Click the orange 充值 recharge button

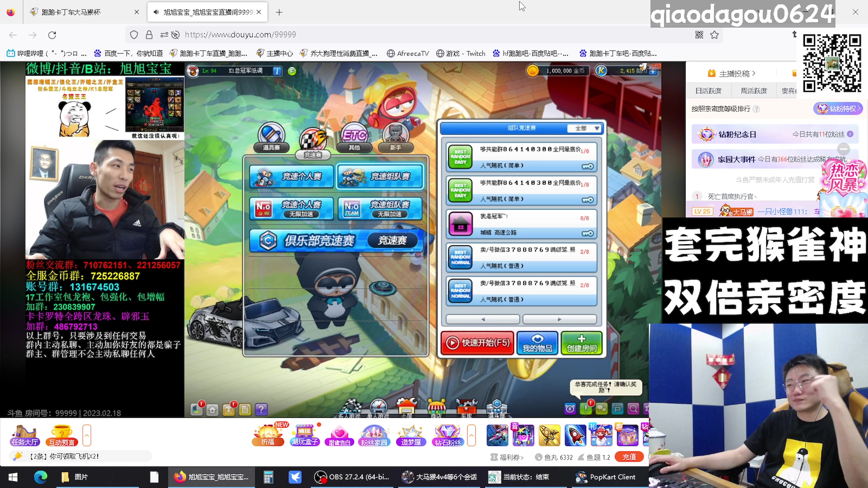coord(629,457)
